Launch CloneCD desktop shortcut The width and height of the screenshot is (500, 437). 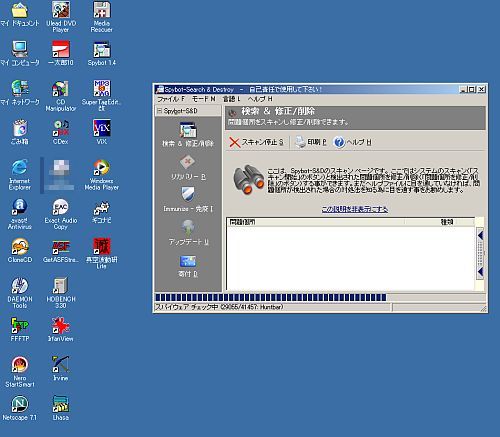click(20, 250)
